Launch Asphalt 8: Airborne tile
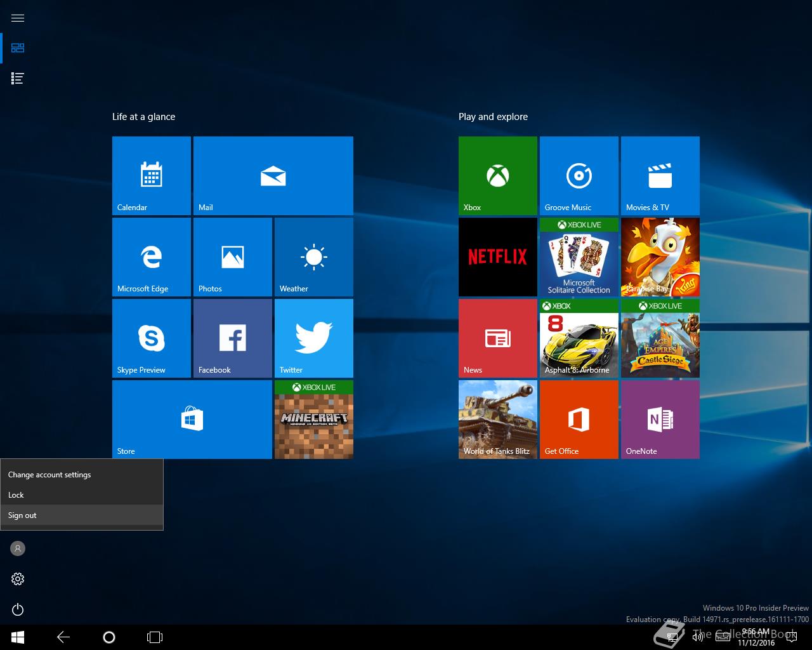 coord(579,338)
